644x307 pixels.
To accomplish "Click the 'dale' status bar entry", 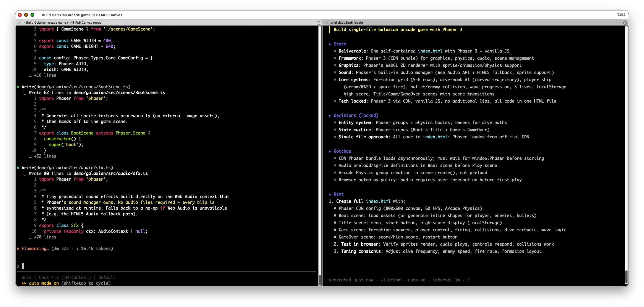I will 27,277.
